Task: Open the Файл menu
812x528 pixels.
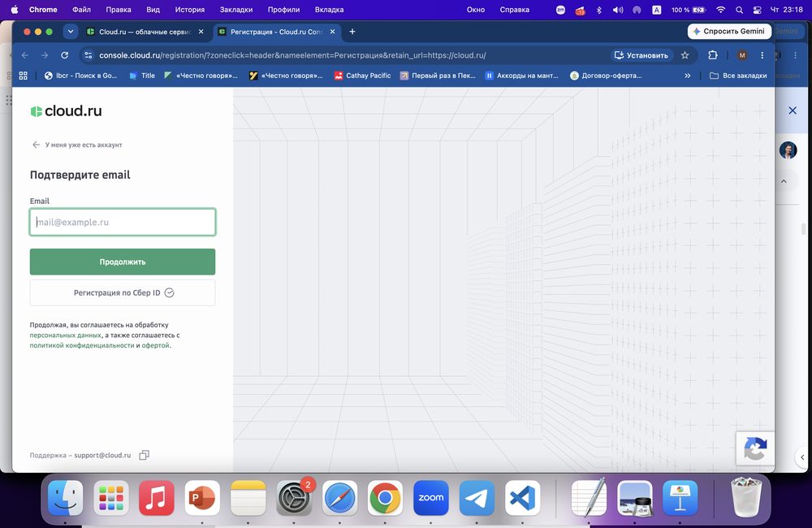Action: [x=81, y=10]
